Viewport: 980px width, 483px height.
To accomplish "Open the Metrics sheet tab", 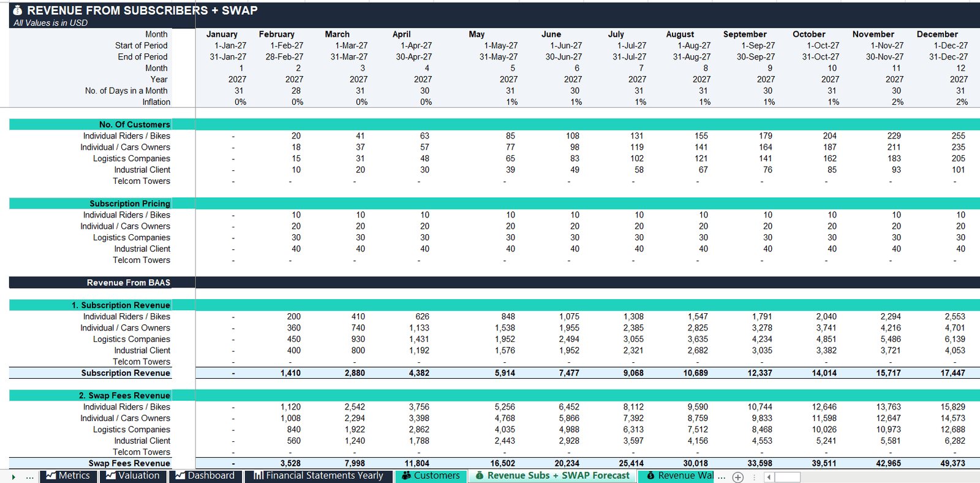I will coord(68,476).
